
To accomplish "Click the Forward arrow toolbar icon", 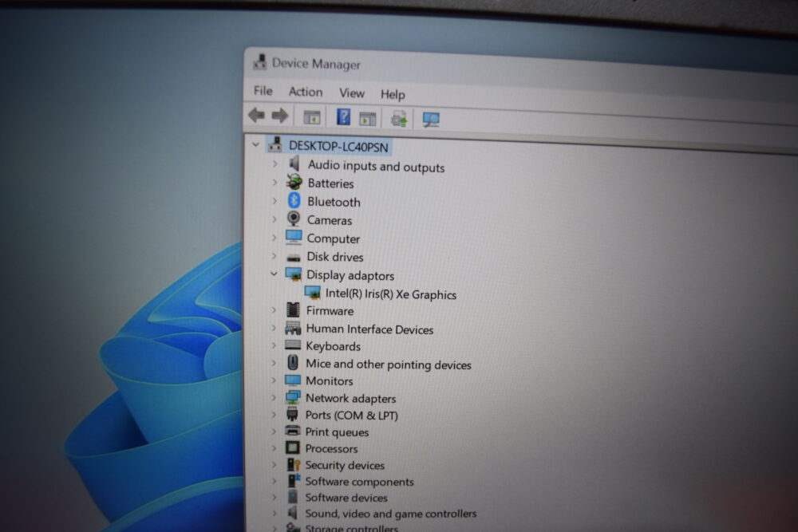I will pos(279,116).
